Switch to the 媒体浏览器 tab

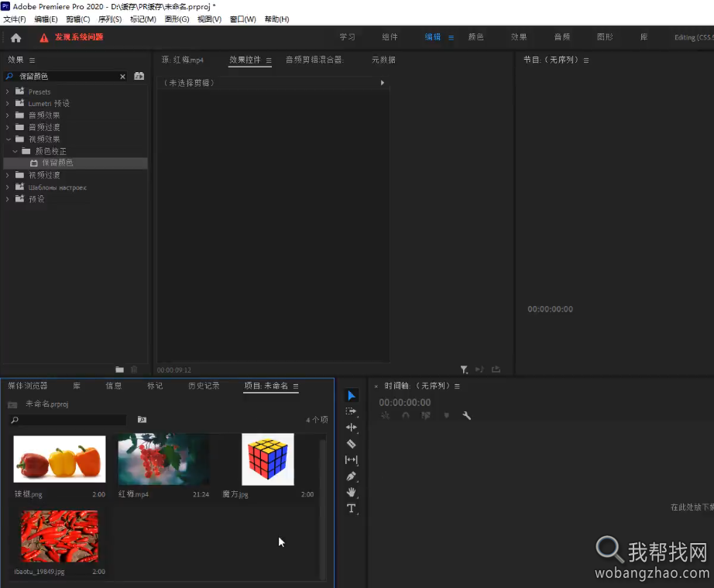27,386
